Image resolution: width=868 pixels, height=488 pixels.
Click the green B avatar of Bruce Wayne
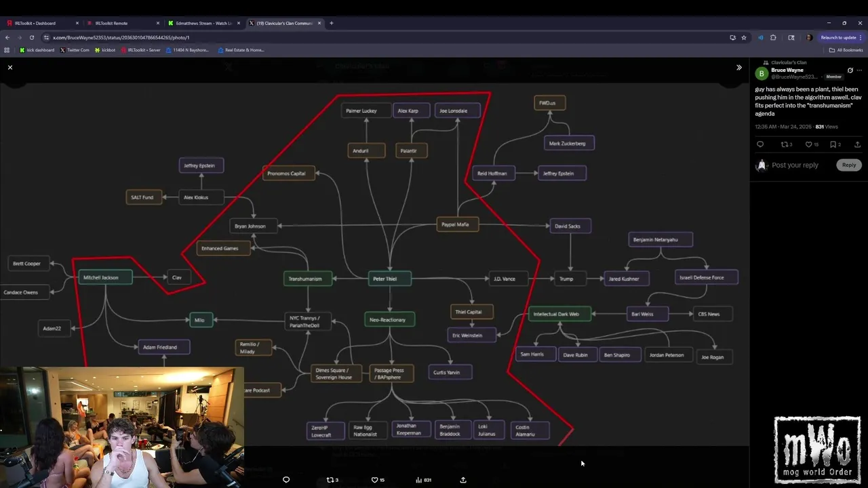click(x=762, y=73)
